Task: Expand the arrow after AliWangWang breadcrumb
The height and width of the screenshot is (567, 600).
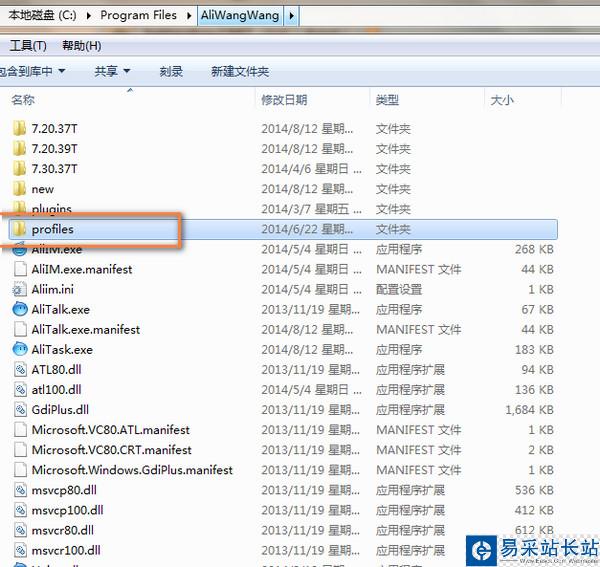Action: coord(292,16)
